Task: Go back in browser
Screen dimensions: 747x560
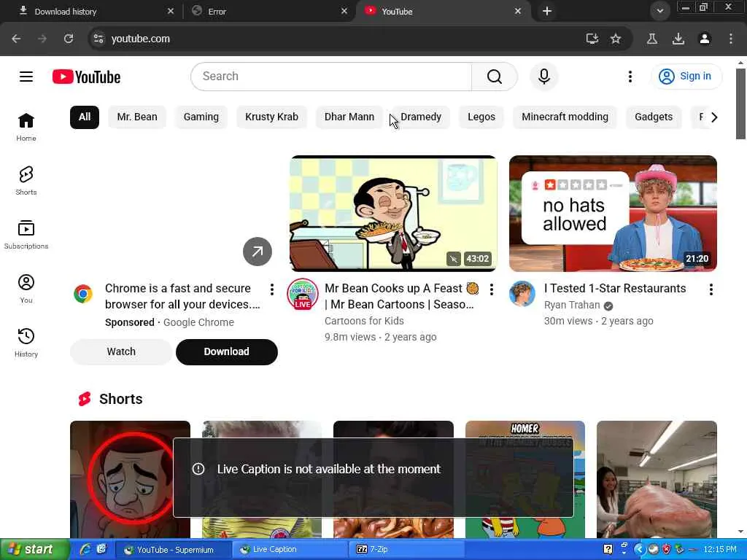Action: click(16, 39)
